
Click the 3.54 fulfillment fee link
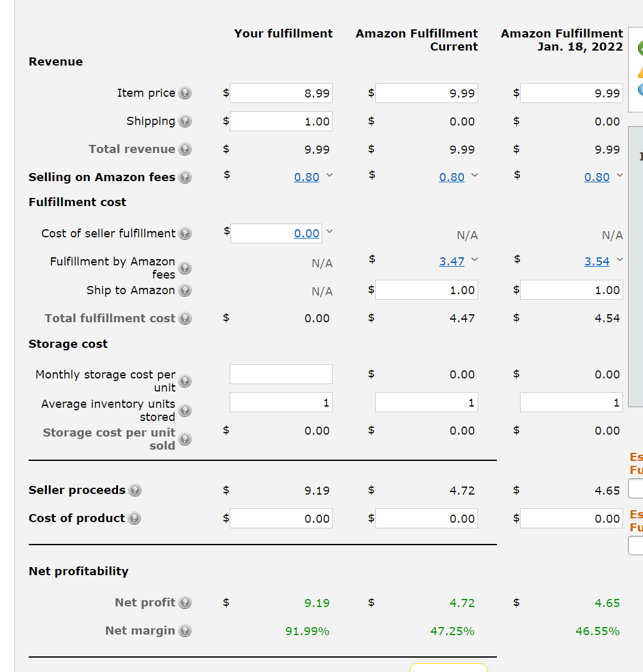[x=597, y=262]
